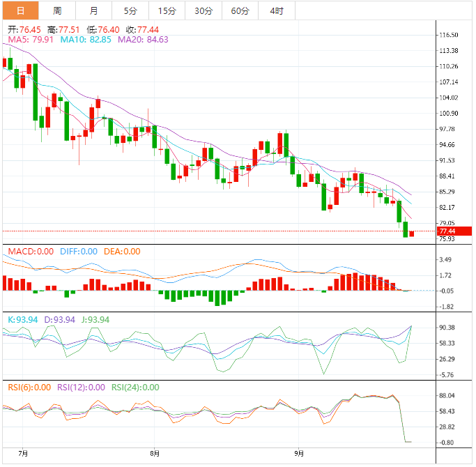Click the 收:77.44 close price value
476x467 pixels.
pyautogui.click(x=142, y=30)
